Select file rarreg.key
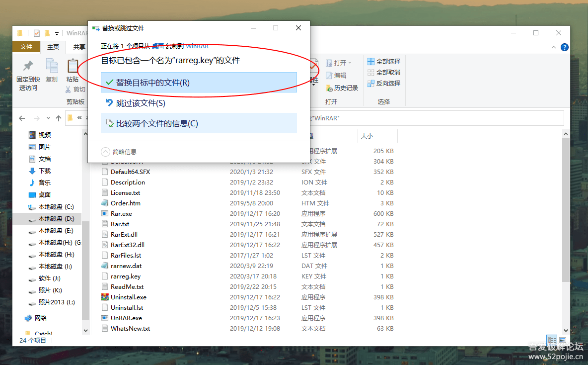Screen dimensions: 588x365 coord(126,276)
